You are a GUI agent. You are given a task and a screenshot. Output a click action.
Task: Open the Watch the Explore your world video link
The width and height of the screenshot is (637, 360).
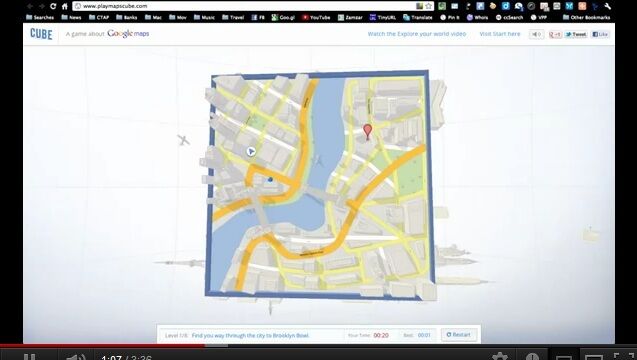417,34
